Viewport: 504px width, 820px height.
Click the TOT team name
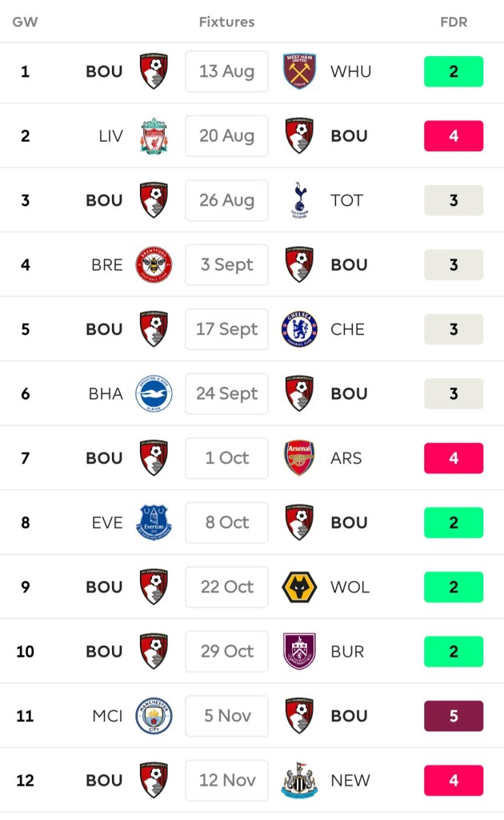pos(346,200)
